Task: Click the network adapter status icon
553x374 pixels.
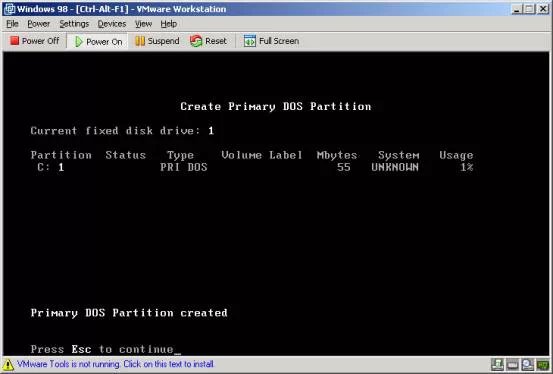Action: pos(543,365)
